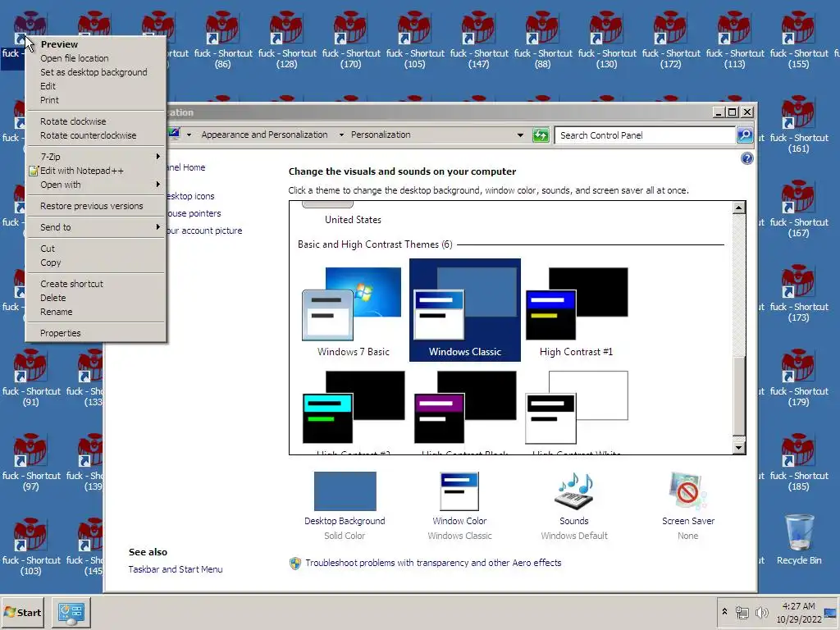Choose Create shortcut in context menu
Image resolution: width=840 pixels, height=630 pixels.
coord(96,284)
